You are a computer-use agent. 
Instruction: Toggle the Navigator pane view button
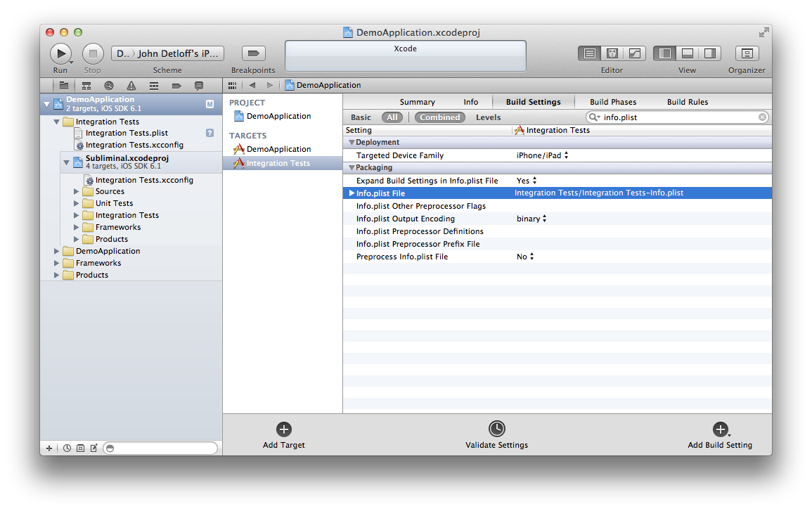pos(665,53)
